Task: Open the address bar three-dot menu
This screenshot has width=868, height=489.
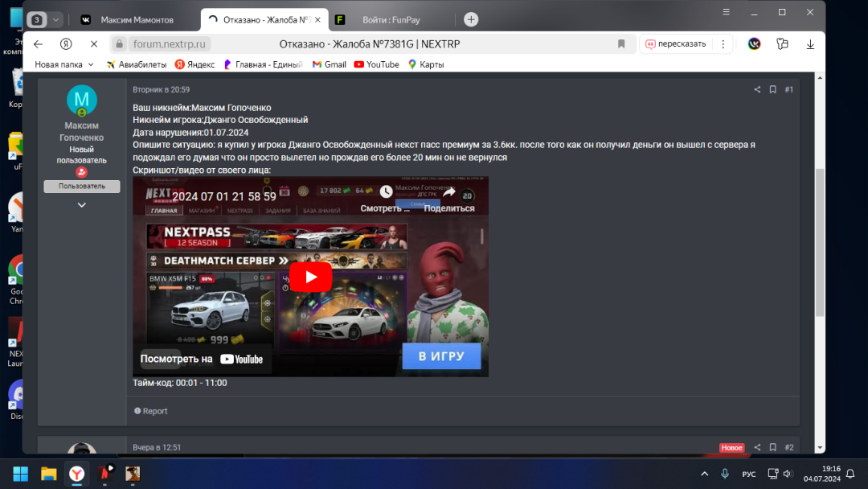Action: [723, 44]
